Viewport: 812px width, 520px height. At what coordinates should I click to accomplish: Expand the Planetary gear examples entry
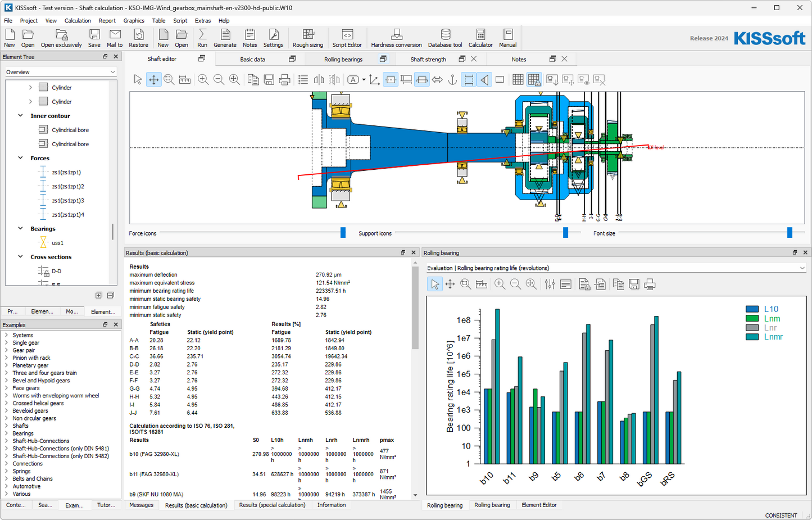[7, 365]
